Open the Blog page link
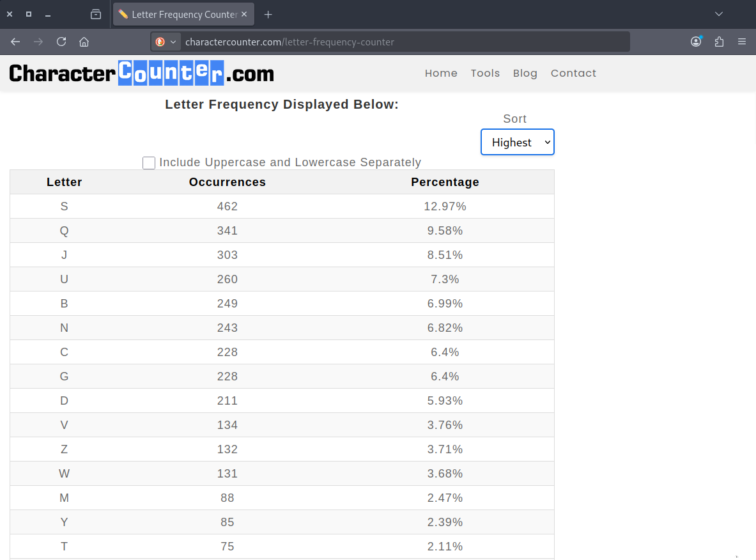The height and width of the screenshot is (560, 756). (525, 73)
